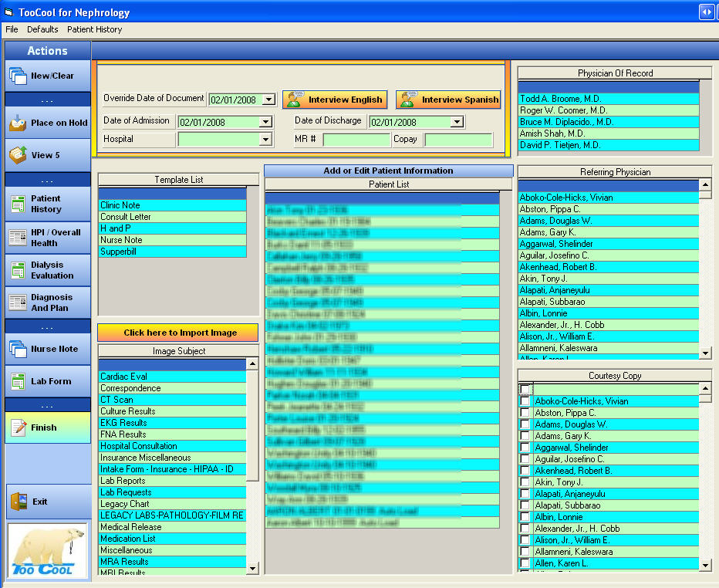719x588 pixels.
Task: Open Date of Discharge dropdown arrow
Action: coord(457,122)
